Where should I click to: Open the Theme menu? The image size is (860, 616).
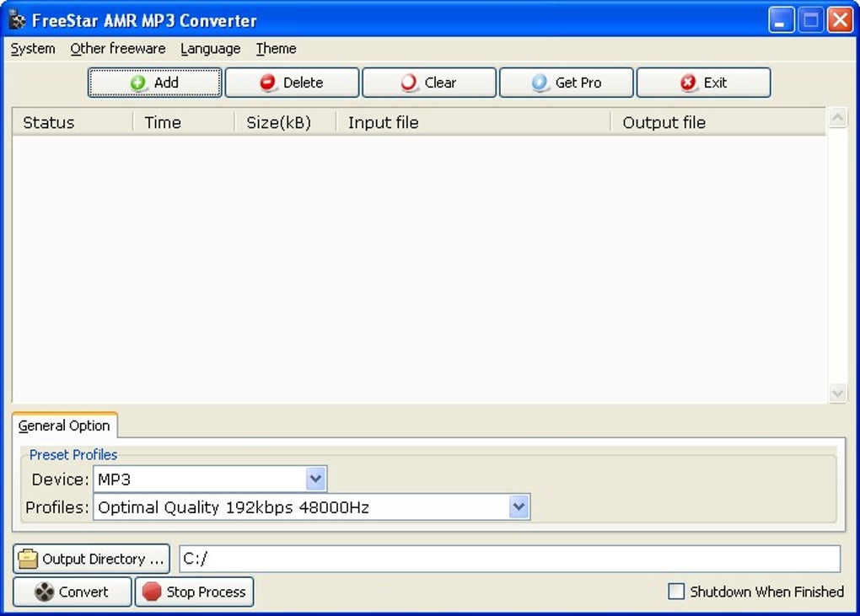pos(276,49)
